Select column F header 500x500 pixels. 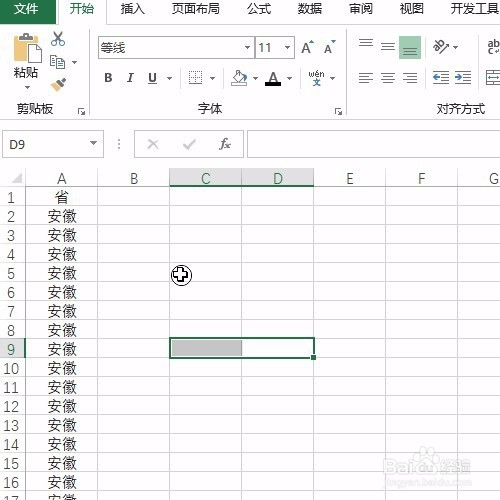coord(422,178)
